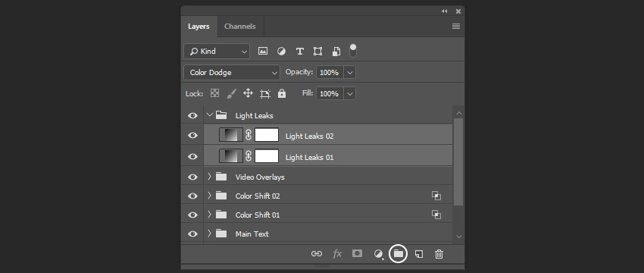Viewport: 644px width, 273px height.
Task: Filter for smart objects icon
Action: [x=336, y=51]
